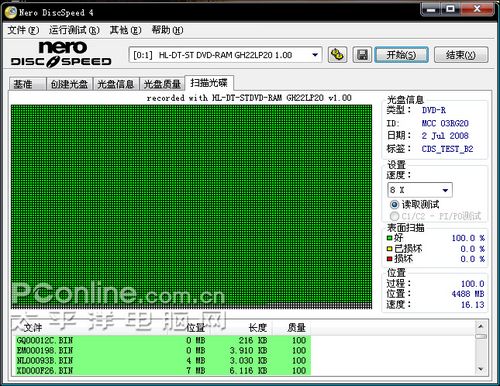This screenshot has width=500, height=386.
Task: Open the 其他(E) menu
Action: pyautogui.click(x=125, y=30)
